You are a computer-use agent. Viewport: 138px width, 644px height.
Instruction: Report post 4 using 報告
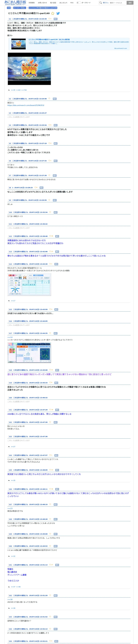56,125
